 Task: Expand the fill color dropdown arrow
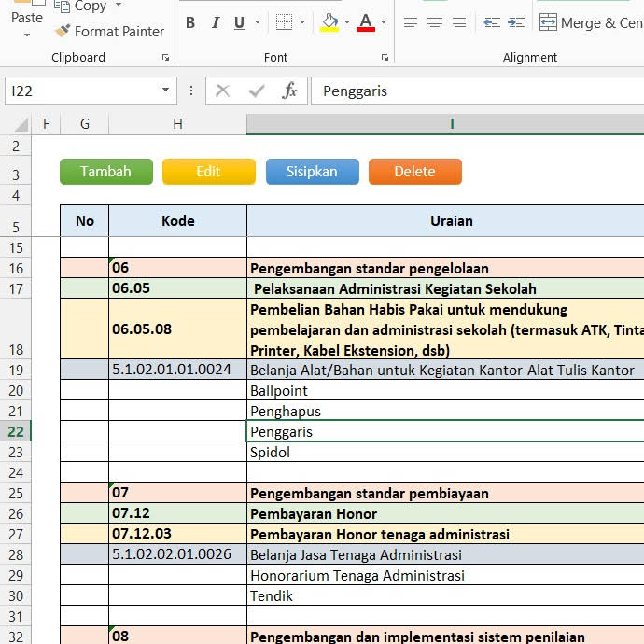coord(346,23)
